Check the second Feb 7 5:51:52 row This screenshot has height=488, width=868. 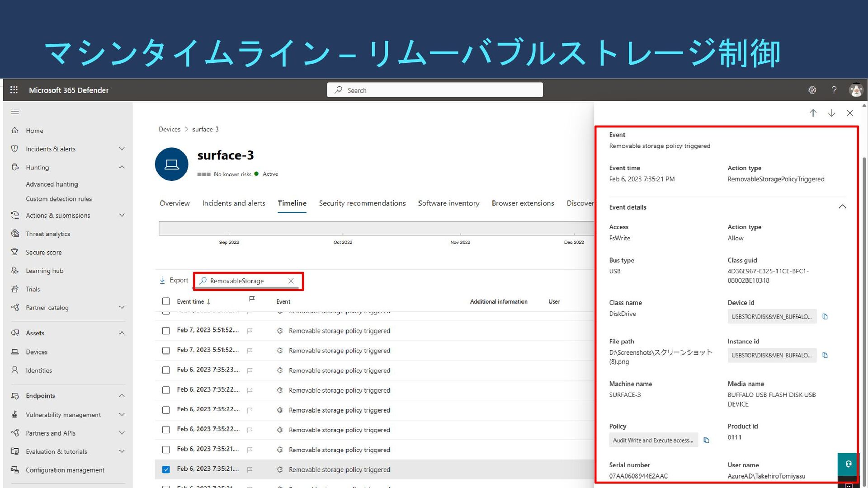(x=166, y=351)
